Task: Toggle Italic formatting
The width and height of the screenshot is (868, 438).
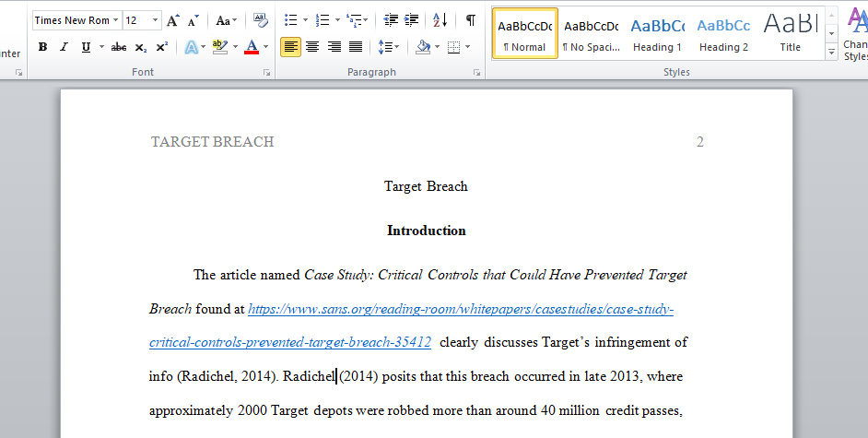Action: (65, 47)
